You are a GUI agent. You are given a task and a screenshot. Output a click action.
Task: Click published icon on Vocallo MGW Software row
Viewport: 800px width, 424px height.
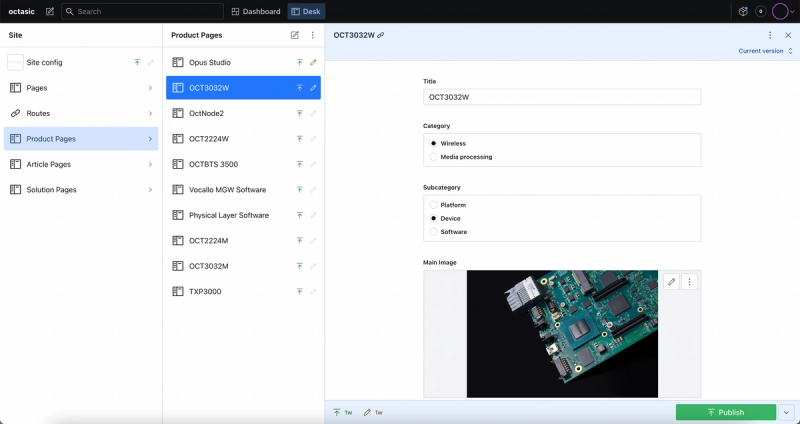tap(299, 190)
